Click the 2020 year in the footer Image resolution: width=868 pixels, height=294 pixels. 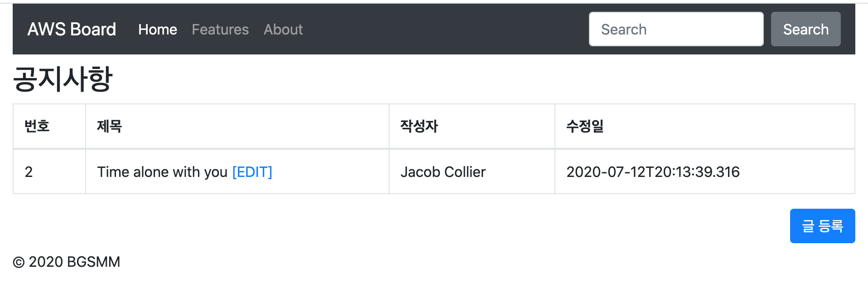tap(46, 262)
